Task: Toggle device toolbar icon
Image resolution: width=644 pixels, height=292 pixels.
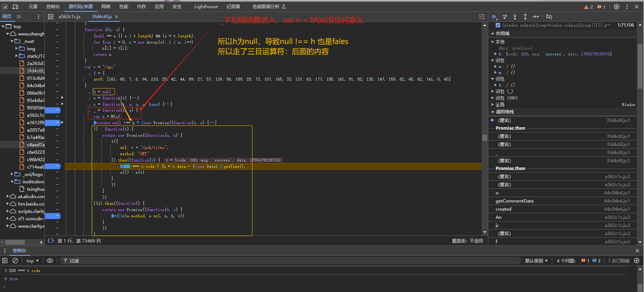Action: 15,7
